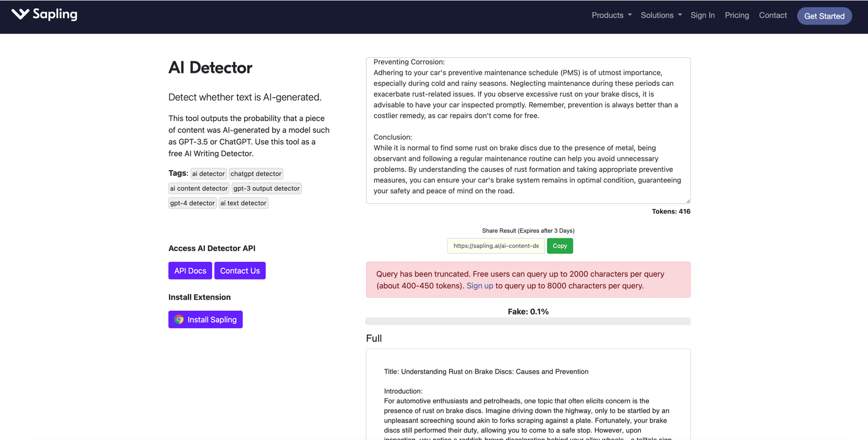Select the 'chatgpt detector' tag
Screen dimensions: 868x440
point(256,174)
